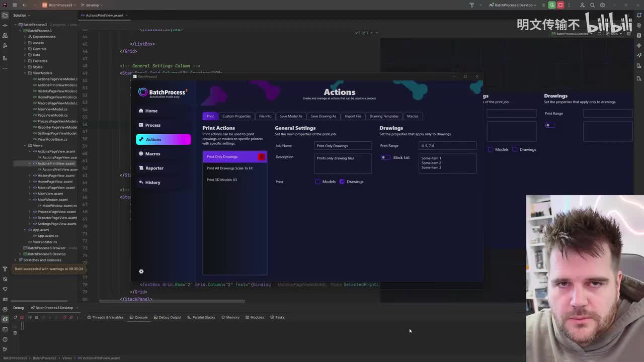Open BatchProcess settings gear icon
The width and height of the screenshot is (644, 362).
pos(141,271)
